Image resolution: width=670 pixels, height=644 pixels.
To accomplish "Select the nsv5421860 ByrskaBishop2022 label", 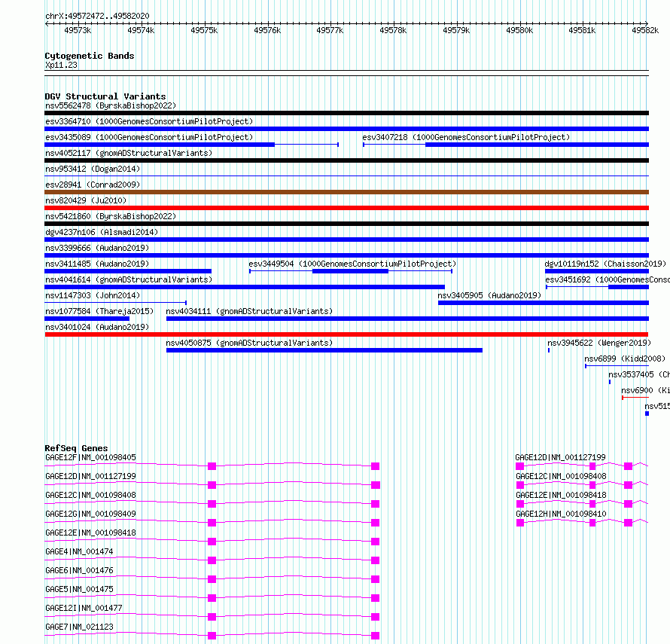I will [111, 216].
